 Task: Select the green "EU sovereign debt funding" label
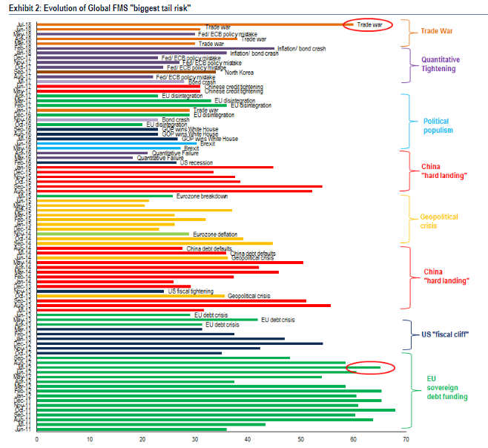[446, 387]
